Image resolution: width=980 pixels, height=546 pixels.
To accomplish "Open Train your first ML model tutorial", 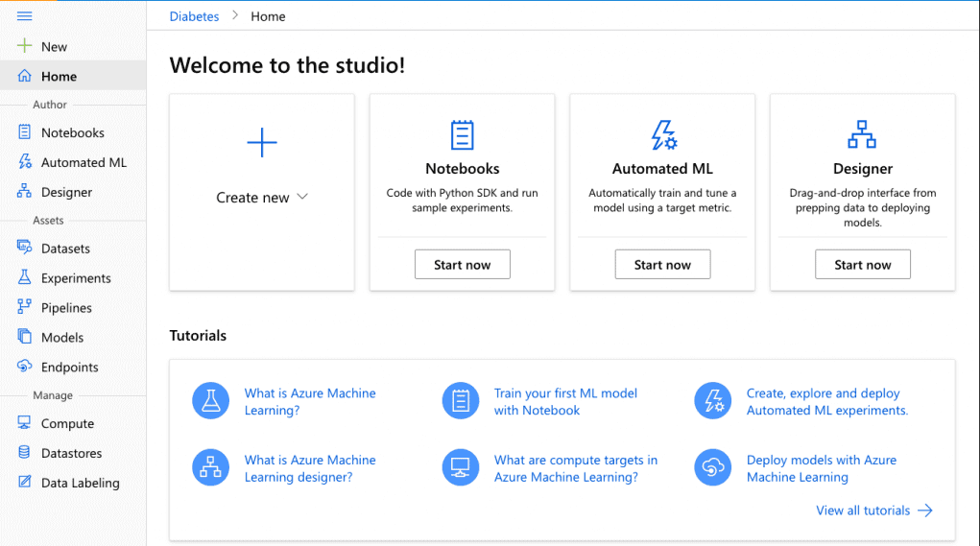I will click(564, 401).
